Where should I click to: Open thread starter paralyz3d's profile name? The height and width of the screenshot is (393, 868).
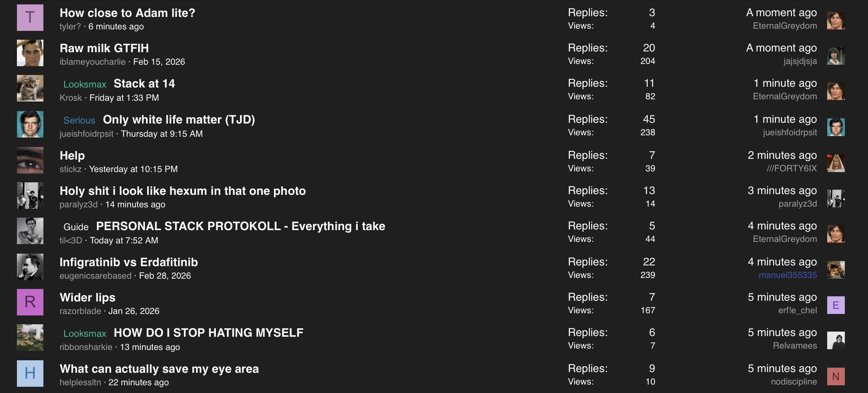tap(78, 204)
